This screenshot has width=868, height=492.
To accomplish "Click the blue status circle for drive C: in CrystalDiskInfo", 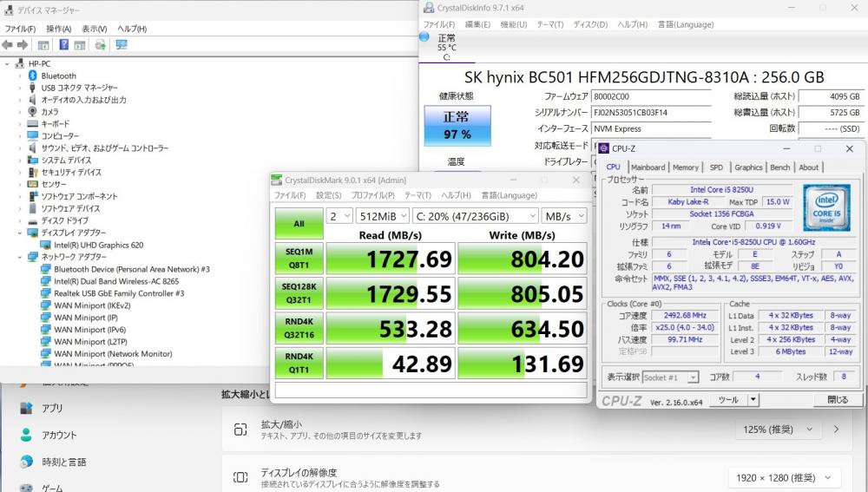I will pyautogui.click(x=424, y=37).
